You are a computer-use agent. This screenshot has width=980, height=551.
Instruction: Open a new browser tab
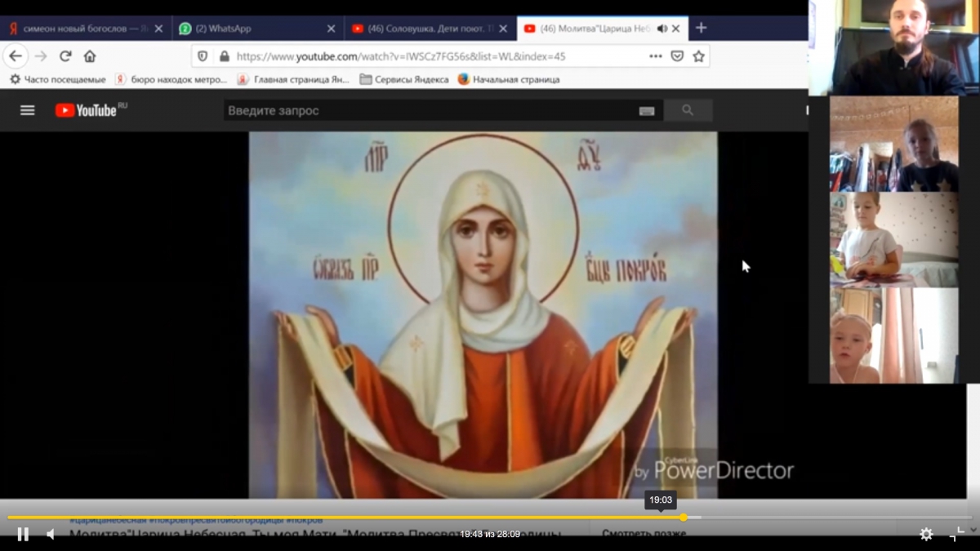pos(701,28)
